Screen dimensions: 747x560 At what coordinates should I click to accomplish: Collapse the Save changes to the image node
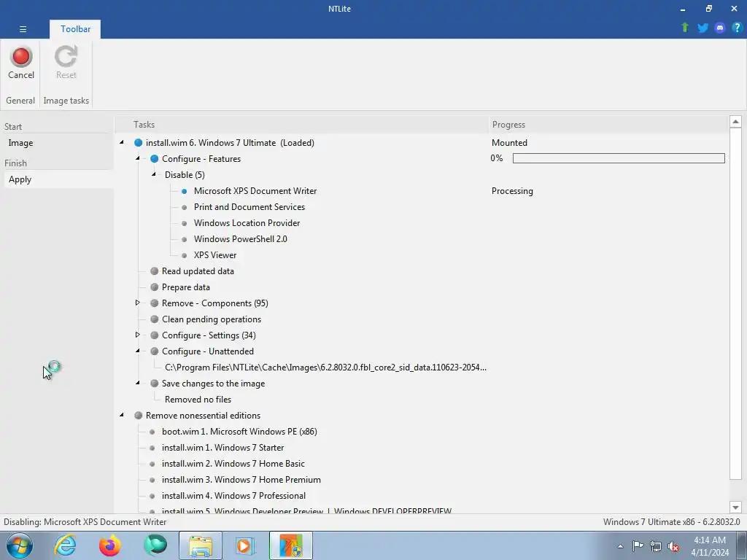(138, 383)
